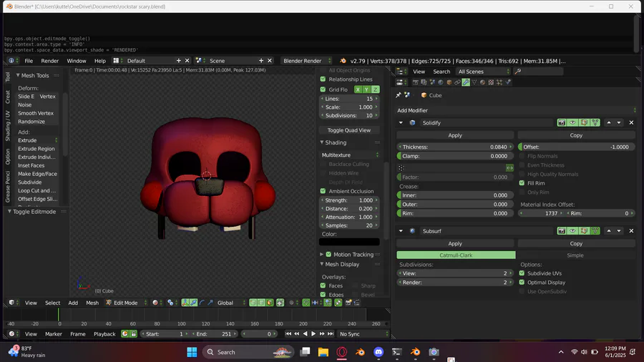Click the pin icon beside Cube
Image resolution: width=644 pixels, height=362 pixels.
[399, 95]
